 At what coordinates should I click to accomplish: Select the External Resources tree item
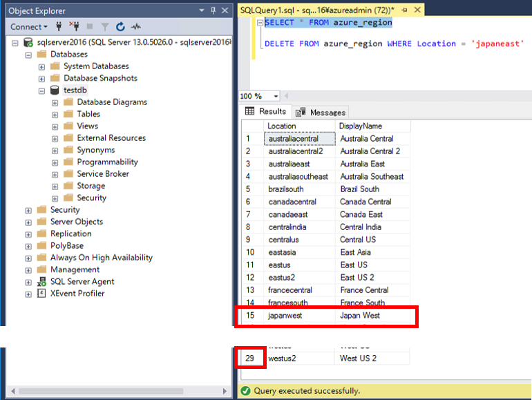111,137
